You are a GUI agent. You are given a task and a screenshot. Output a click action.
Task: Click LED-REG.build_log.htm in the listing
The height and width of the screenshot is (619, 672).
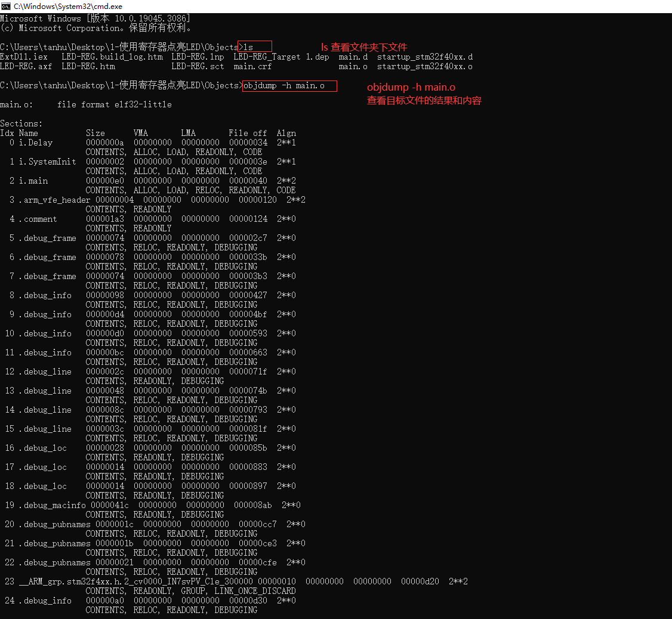click(x=112, y=57)
